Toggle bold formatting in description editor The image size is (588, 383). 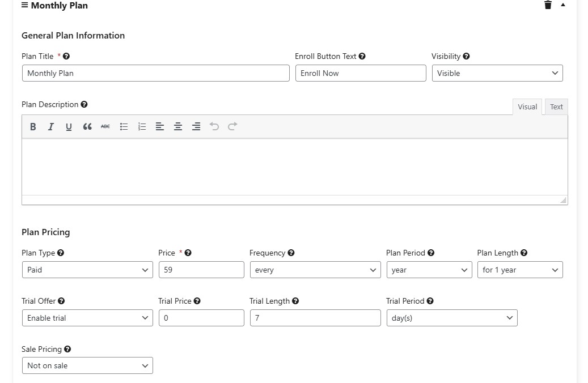coord(33,127)
